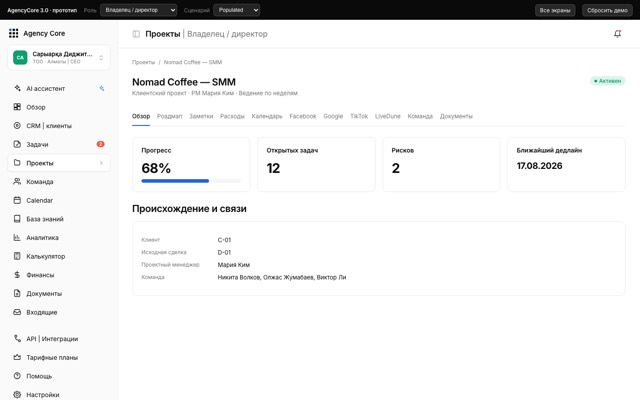
Task: Open AI ассистент icon in sidebar
Action: click(17, 88)
